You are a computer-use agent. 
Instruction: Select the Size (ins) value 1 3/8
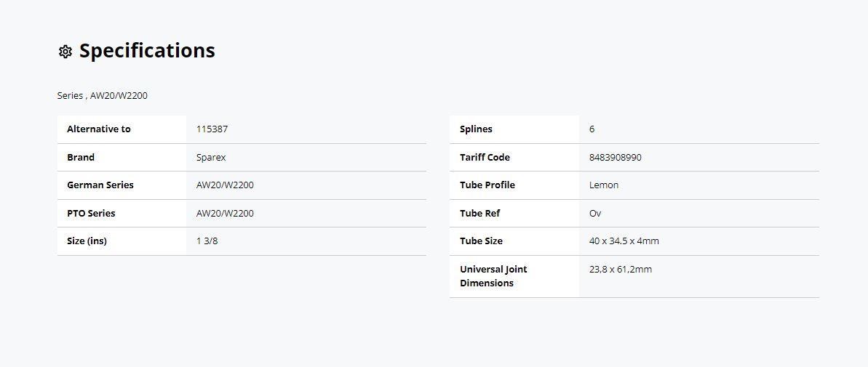[207, 241]
